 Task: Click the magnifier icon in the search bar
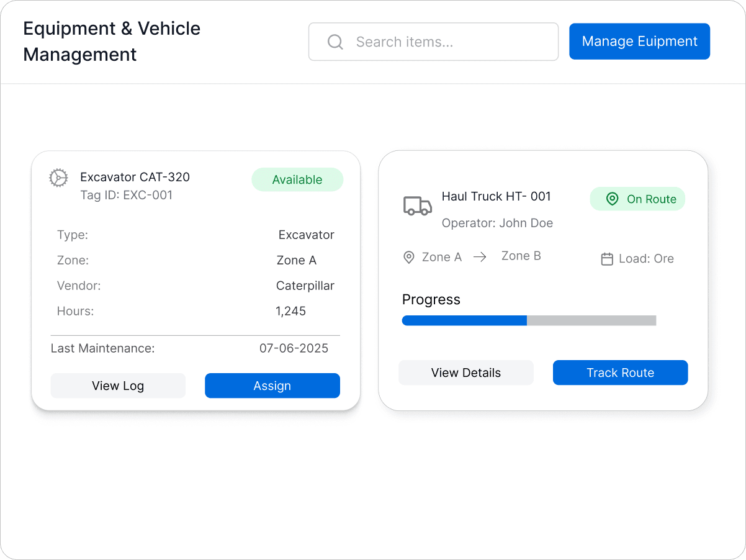click(335, 42)
